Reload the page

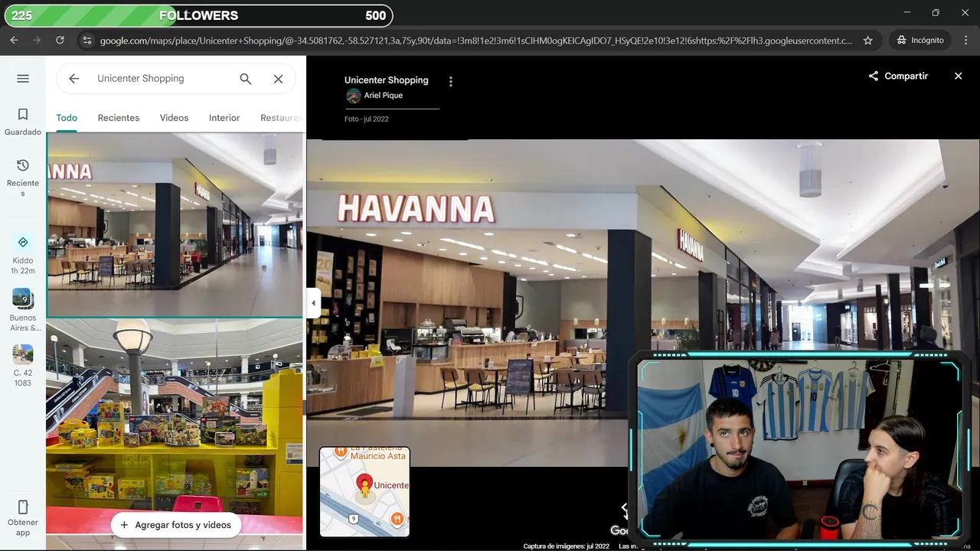[x=60, y=40]
